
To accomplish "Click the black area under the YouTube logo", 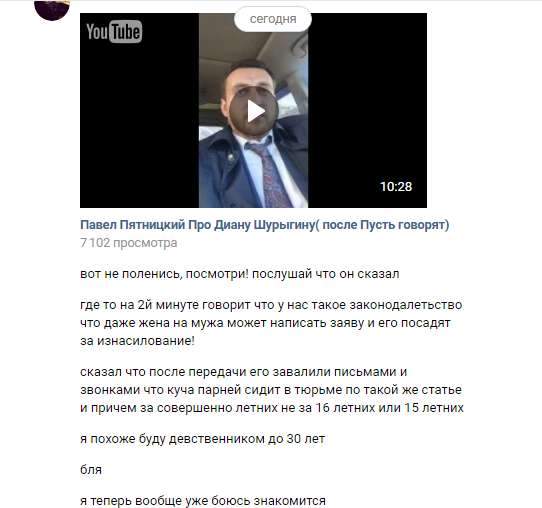I will (x=139, y=124).
